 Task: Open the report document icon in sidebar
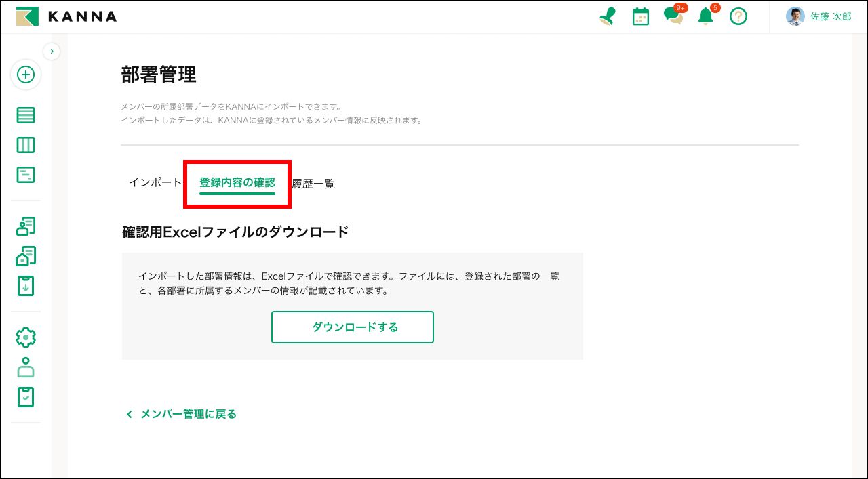point(25,174)
